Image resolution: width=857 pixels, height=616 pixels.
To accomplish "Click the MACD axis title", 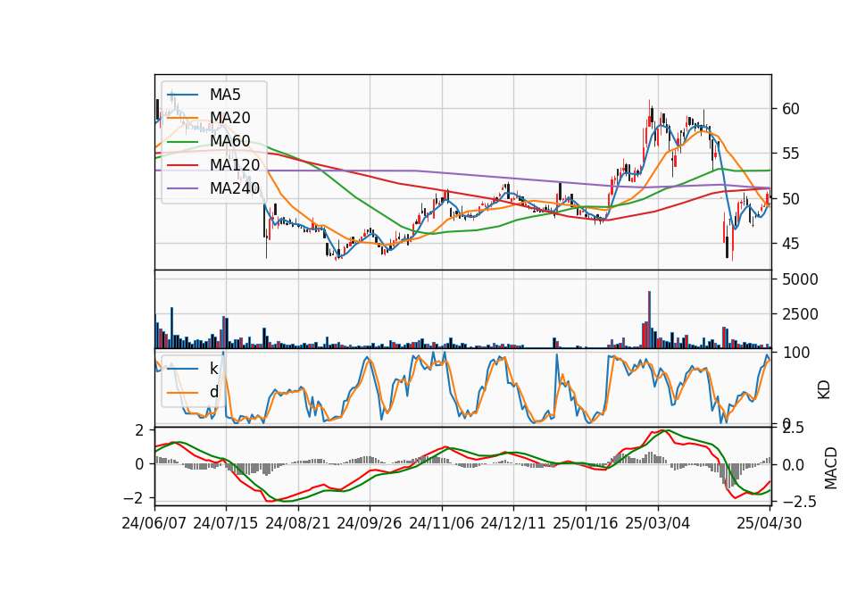I will pyautogui.click(x=831, y=468).
